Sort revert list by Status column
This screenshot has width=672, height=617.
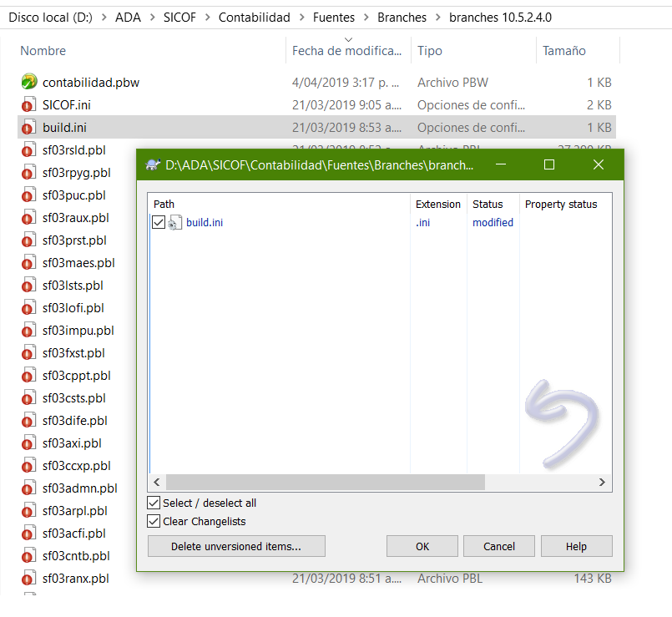click(493, 204)
